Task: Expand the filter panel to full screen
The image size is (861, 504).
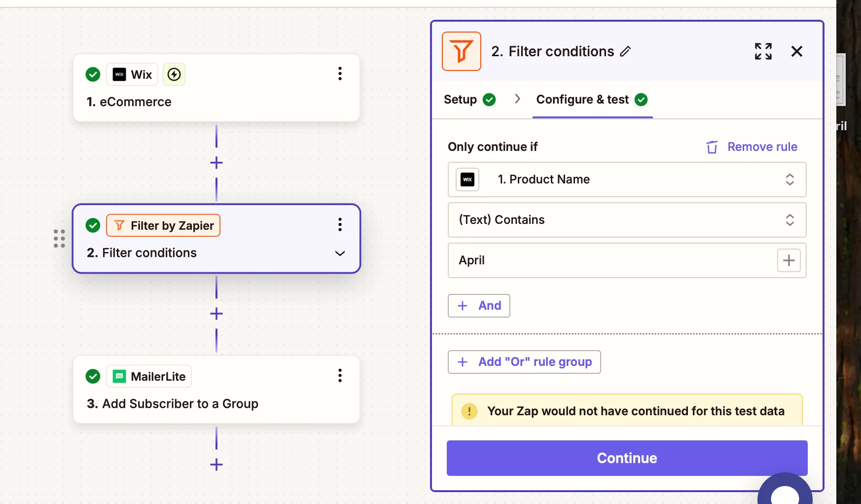Action: click(x=763, y=51)
